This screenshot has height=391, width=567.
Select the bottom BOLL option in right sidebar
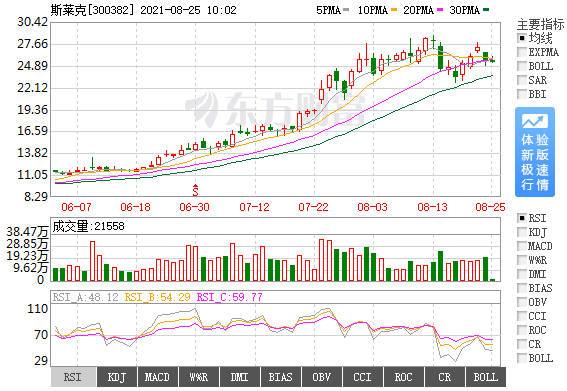pos(522,358)
